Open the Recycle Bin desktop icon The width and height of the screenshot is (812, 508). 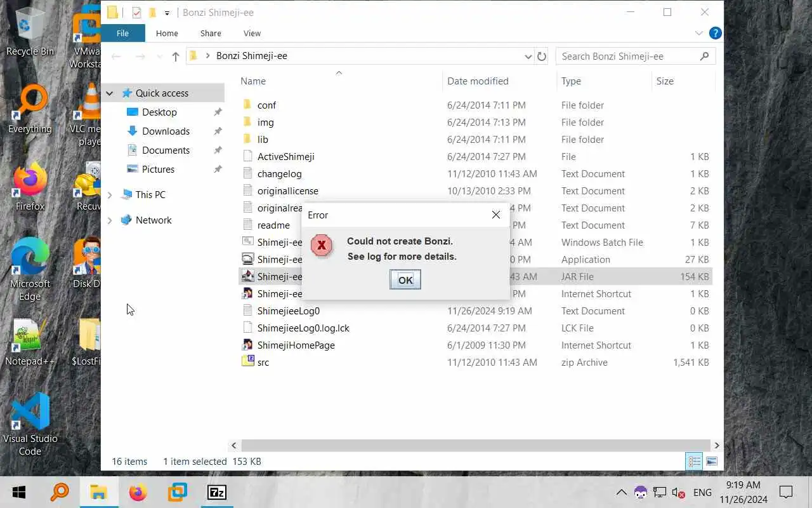29,32
